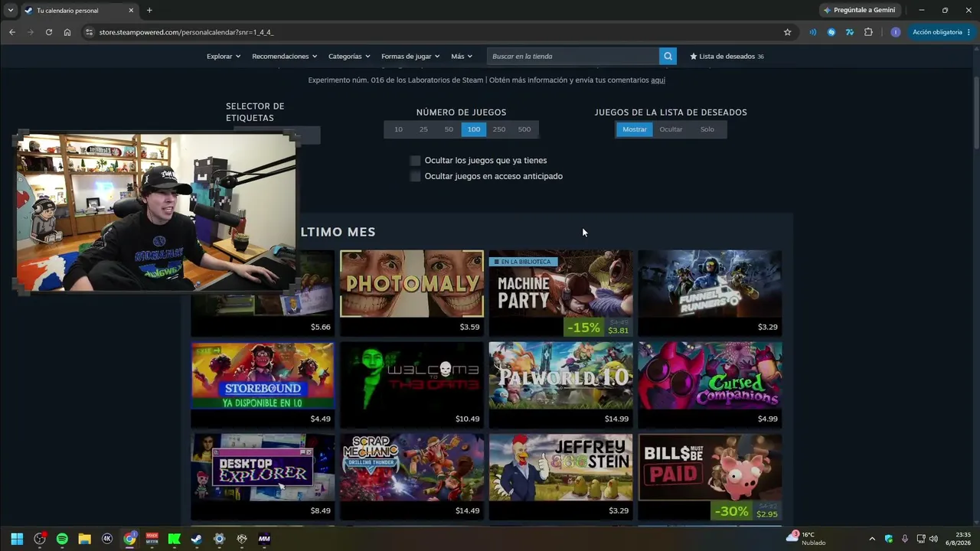
Task: Open the blue sound-waves extension icon
Action: (812, 32)
